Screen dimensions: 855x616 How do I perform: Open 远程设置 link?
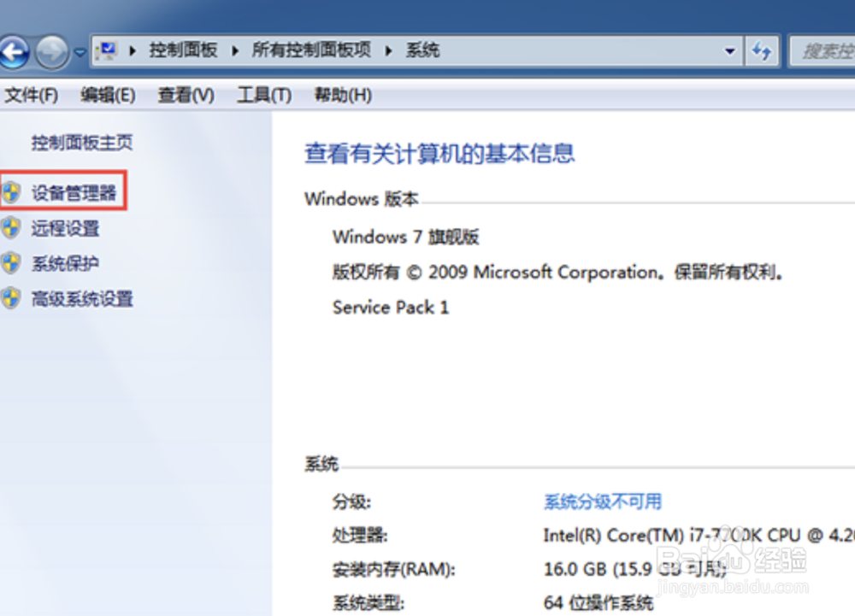66,228
